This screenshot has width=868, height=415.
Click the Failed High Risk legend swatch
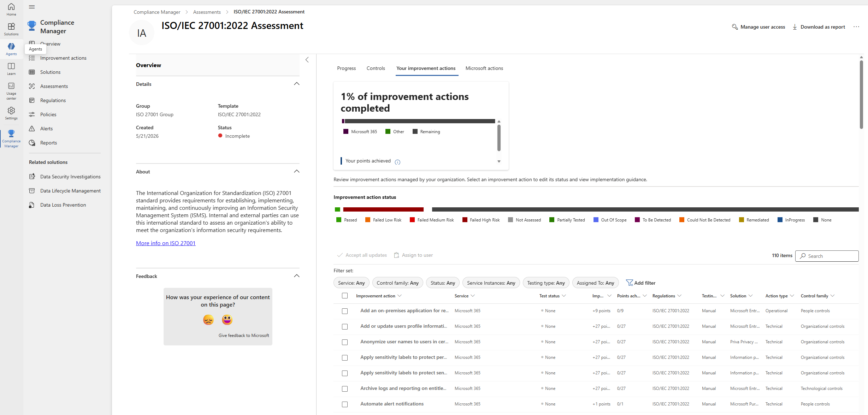tap(465, 220)
